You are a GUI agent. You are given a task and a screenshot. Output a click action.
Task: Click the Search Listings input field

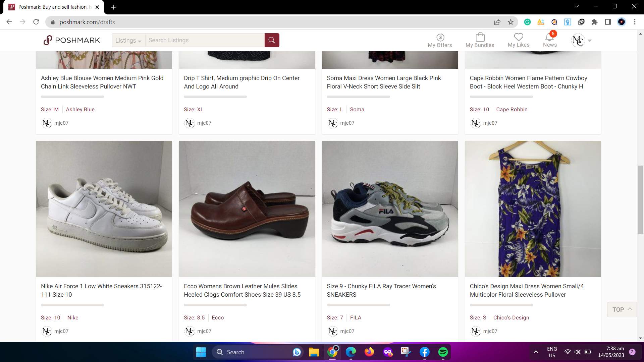(205, 40)
